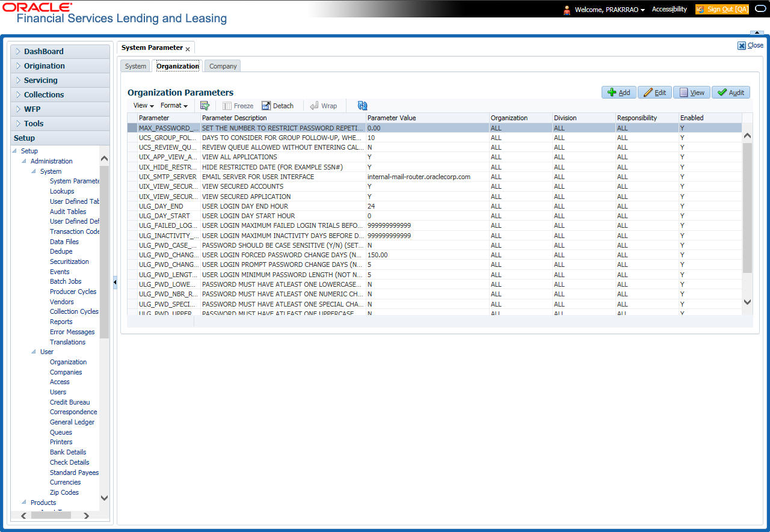The image size is (770, 532).
Task: Click the Parameter Value column header
Action: [428, 118]
